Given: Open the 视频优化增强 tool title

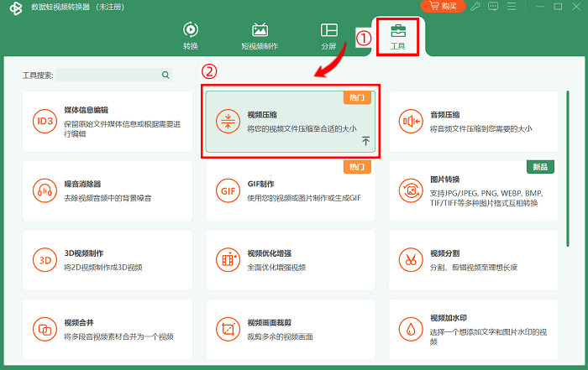Looking at the screenshot, I should [270, 253].
